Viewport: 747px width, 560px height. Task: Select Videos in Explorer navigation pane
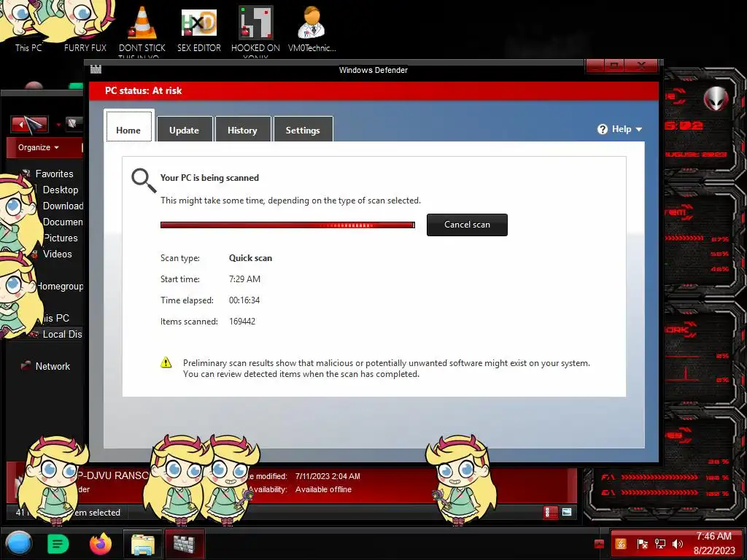click(57, 254)
